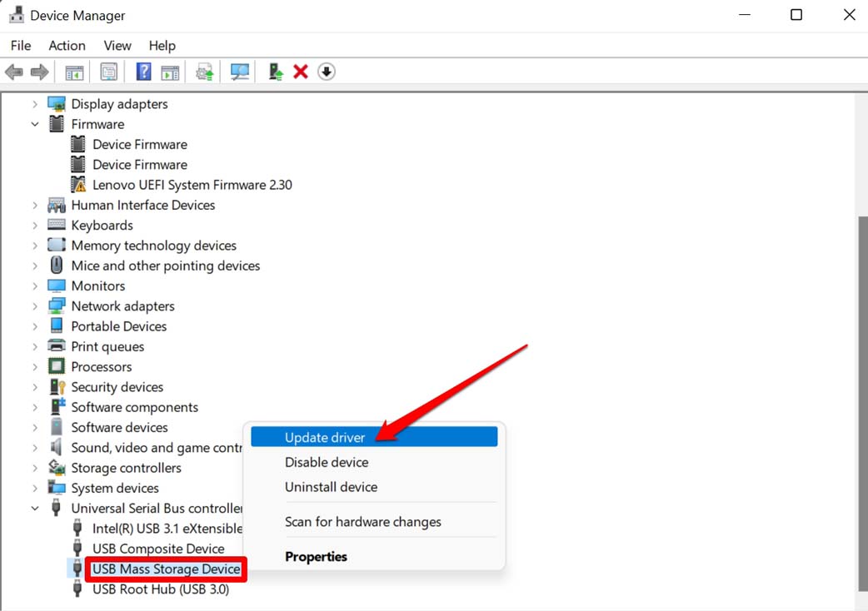Open the View menu

(117, 46)
